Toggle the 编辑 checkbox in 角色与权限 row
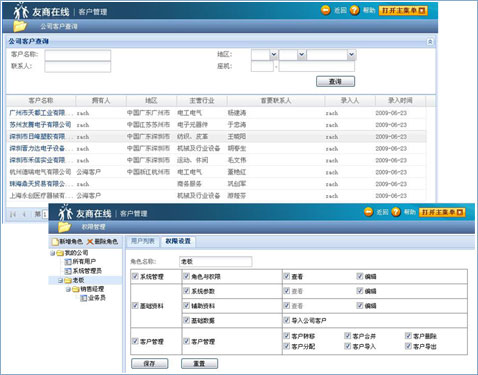The image size is (478, 375). 360,276
